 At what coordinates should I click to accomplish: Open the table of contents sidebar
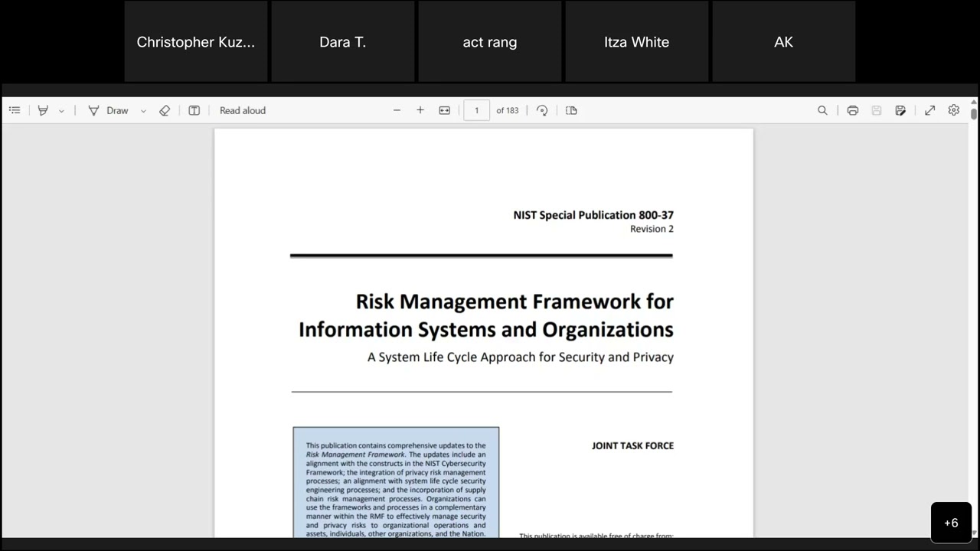pyautogui.click(x=15, y=110)
